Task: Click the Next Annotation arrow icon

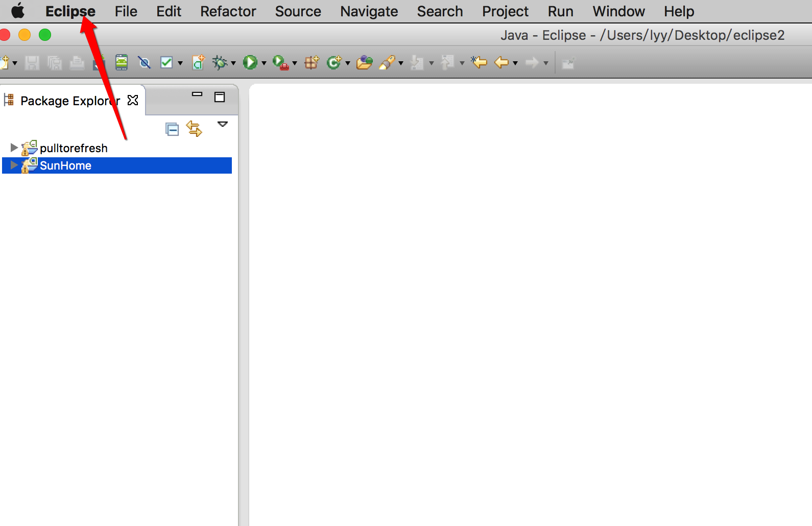Action: (417, 63)
